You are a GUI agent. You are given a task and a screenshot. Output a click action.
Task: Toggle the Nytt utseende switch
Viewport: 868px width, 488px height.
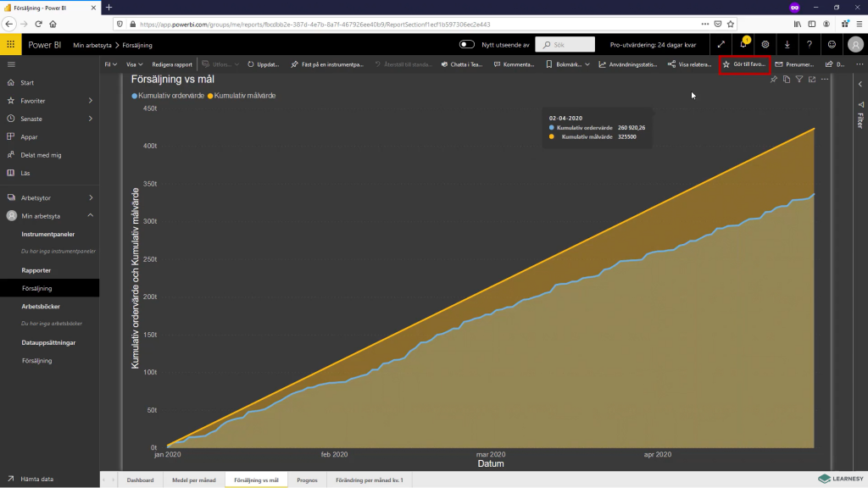[467, 44]
